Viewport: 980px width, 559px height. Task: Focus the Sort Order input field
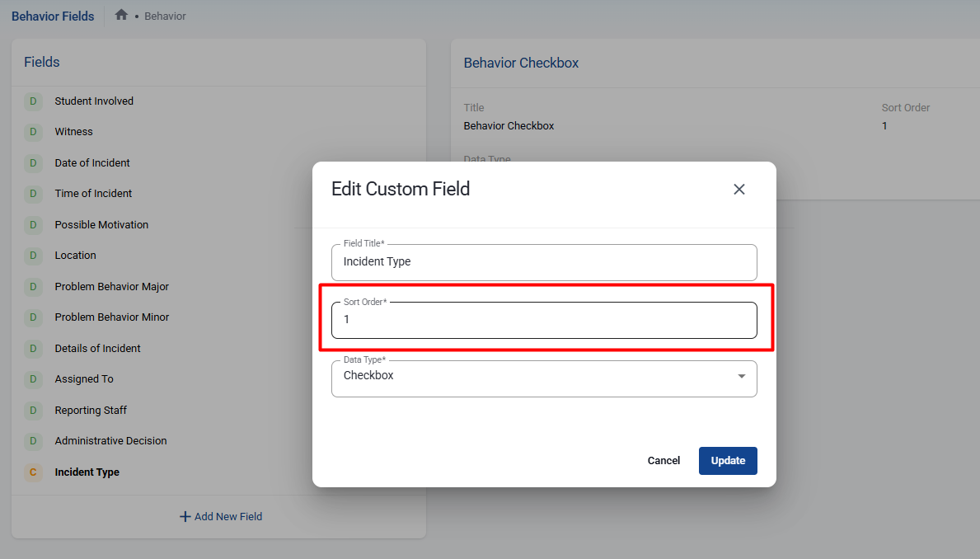[x=544, y=320]
